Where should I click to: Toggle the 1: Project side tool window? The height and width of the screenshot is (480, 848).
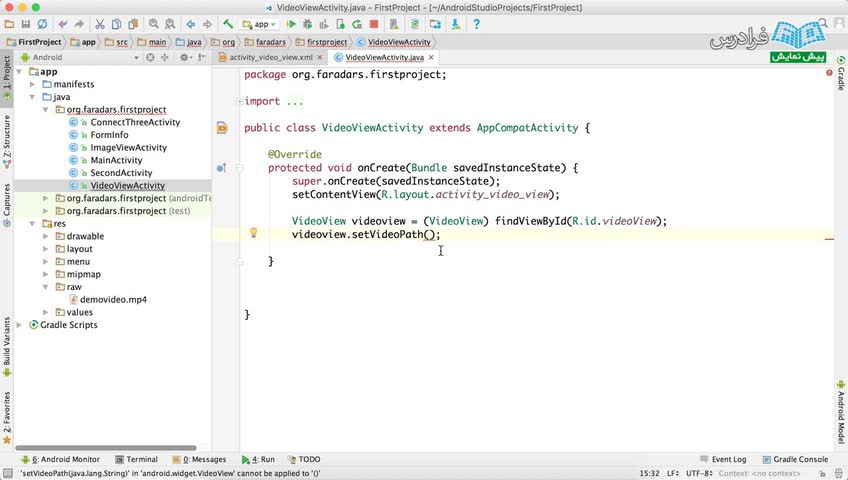(6, 78)
